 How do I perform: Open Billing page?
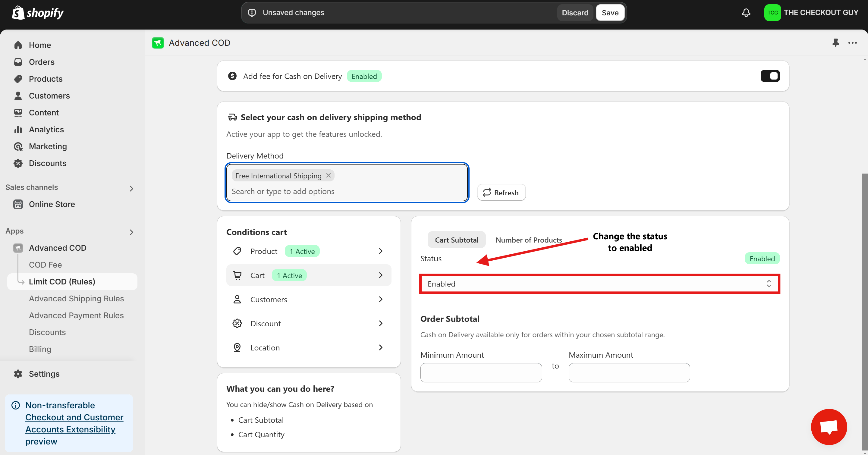coord(40,349)
